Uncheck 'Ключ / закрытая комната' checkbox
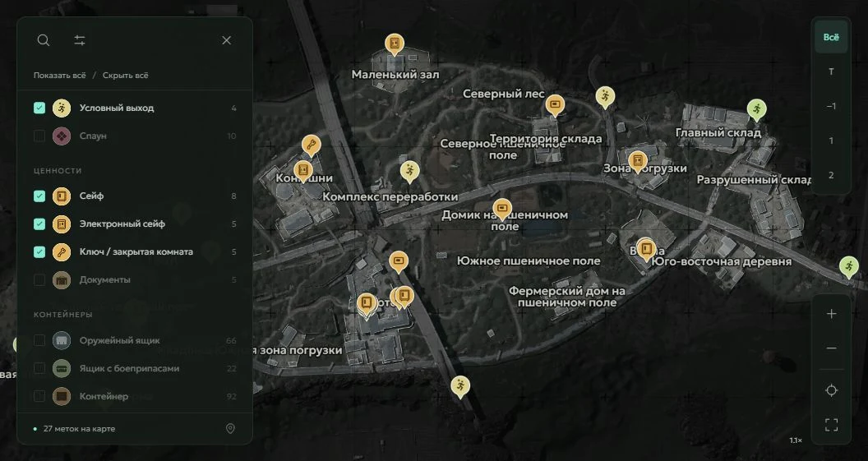This screenshot has height=461, width=868. pos(39,251)
